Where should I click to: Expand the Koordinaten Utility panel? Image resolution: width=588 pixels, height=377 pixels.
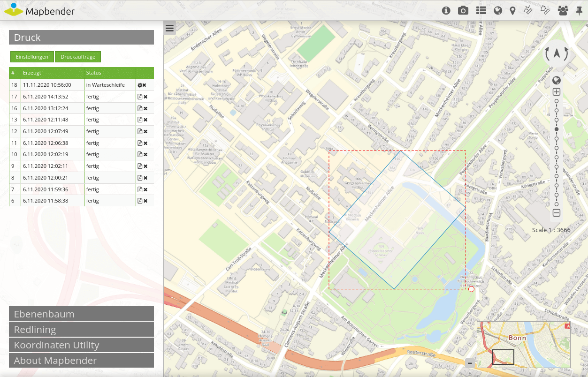point(81,345)
